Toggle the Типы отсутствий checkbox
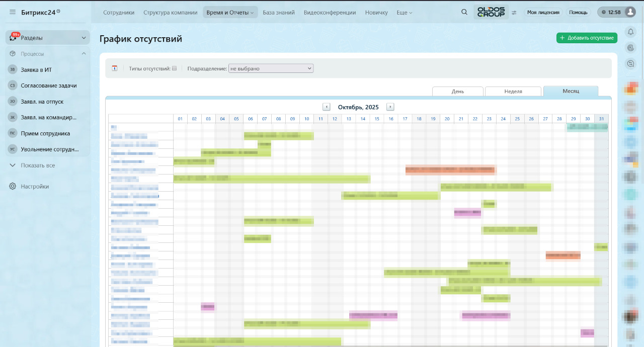Image resolution: width=644 pixels, height=347 pixels. 175,68
